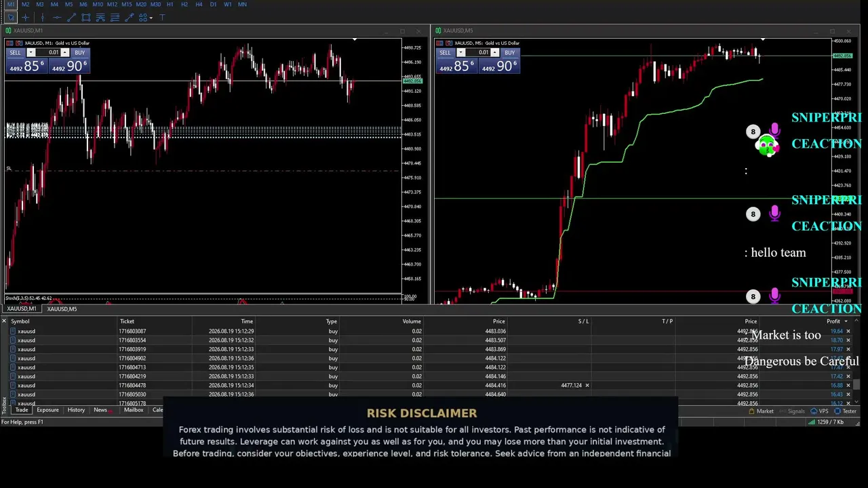Select the horizontal line tool

click(x=56, y=18)
